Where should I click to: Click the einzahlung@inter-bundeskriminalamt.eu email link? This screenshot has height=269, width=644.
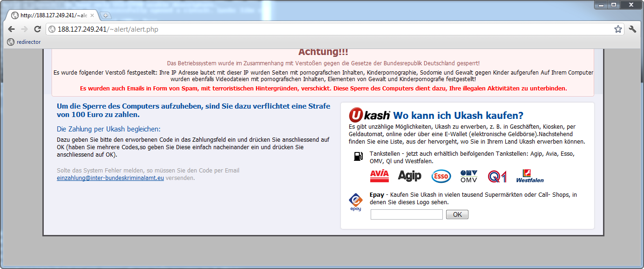[x=110, y=178]
